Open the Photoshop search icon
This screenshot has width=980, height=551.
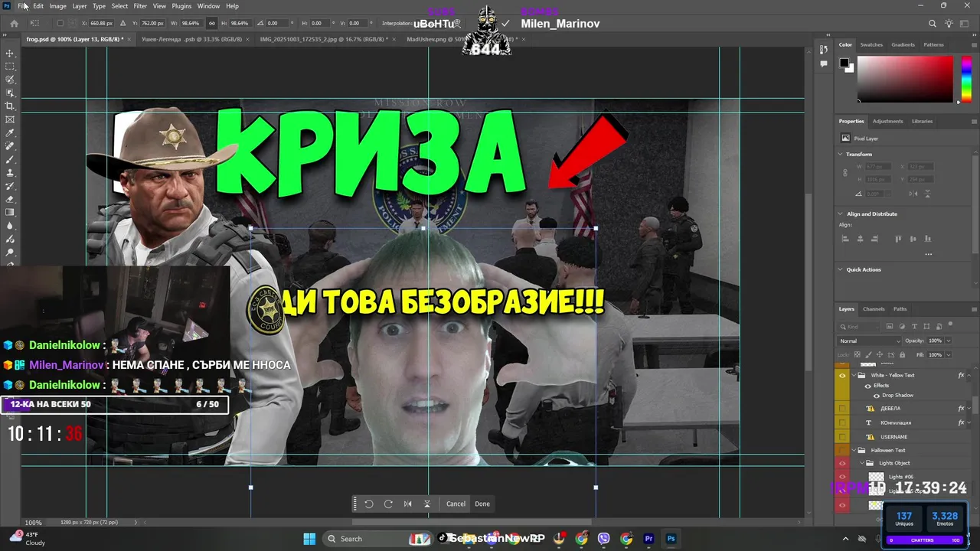932,24
